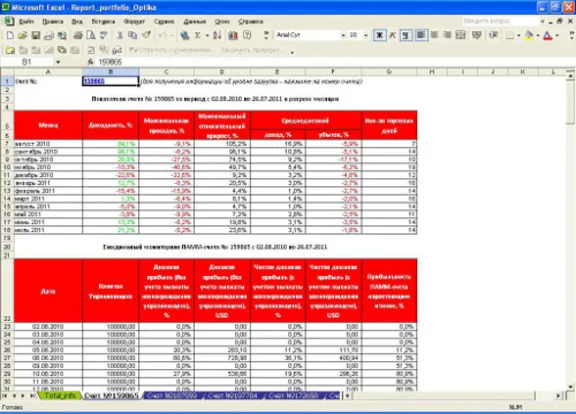The width and height of the screenshot is (576, 414).
Task: Open the font size dropdown
Action: click(x=366, y=35)
